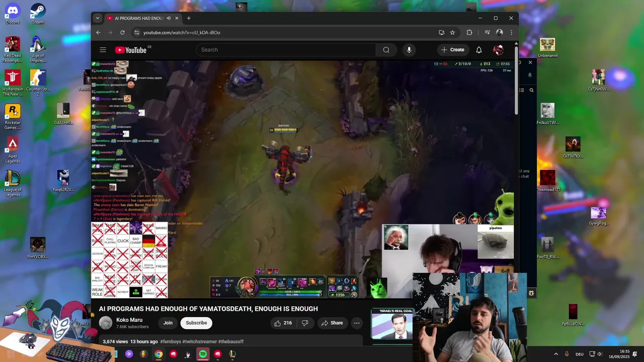Open a new Chrome tab
The height and width of the screenshot is (362, 644).
tap(189, 18)
